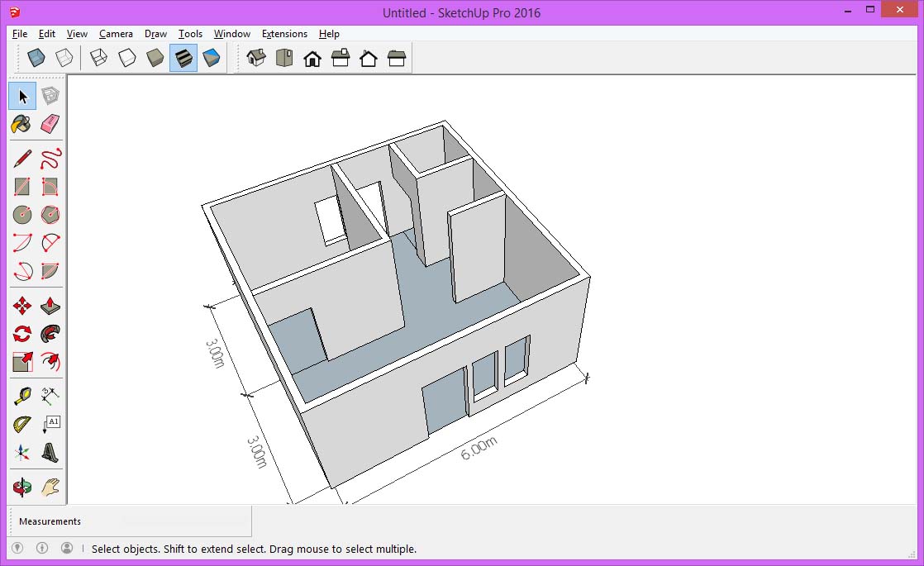Open the Camera menu
Viewport: 924px width, 566px height.
tap(116, 34)
